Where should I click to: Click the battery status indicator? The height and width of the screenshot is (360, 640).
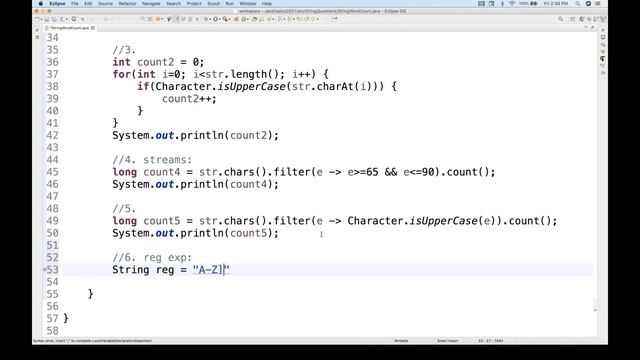coord(528,3)
